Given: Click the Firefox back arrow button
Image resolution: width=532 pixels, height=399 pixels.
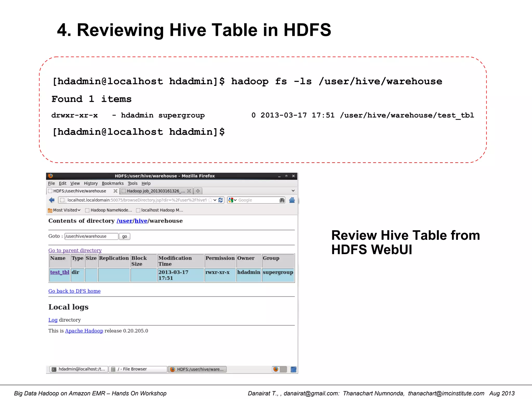Looking at the screenshot, I should (52, 200).
